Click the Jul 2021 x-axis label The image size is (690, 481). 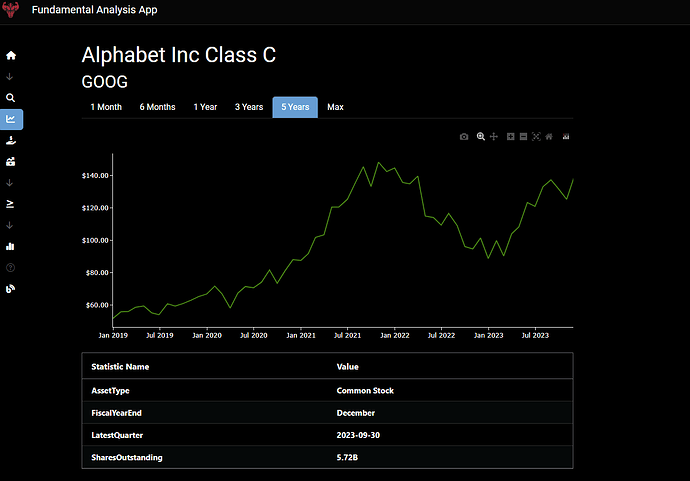pos(347,335)
